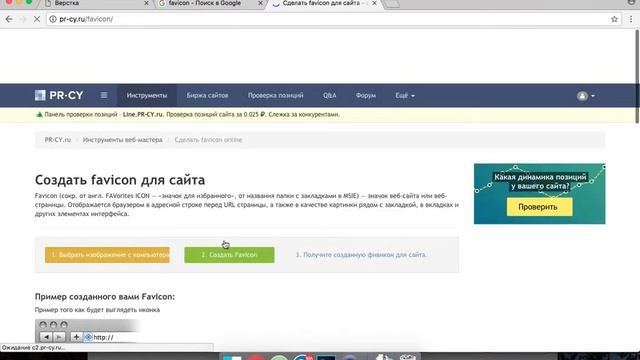Bookmark this page with the star icon
The width and height of the screenshot is (640, 360).
pos(614,19)
